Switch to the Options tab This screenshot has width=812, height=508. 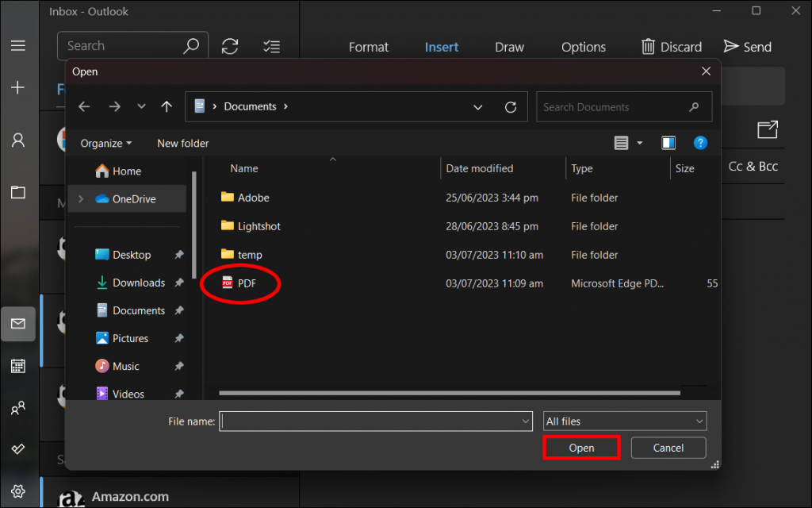(x=583, y=47)
